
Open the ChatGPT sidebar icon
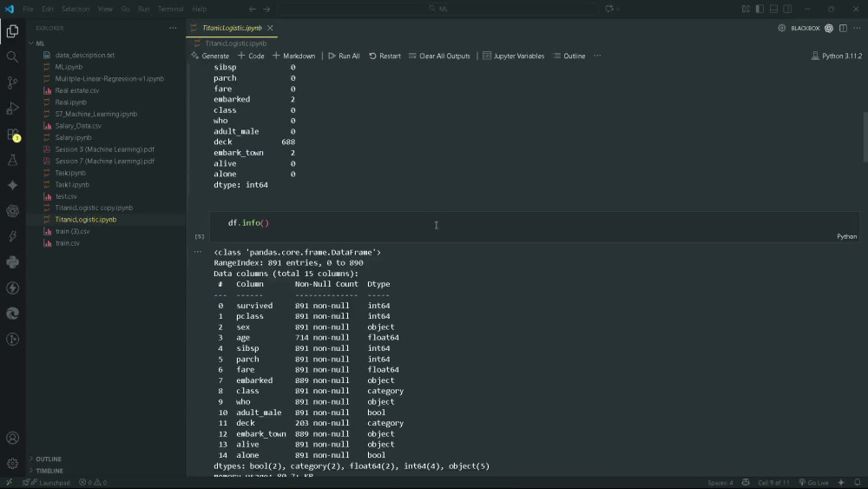[12, 211]
